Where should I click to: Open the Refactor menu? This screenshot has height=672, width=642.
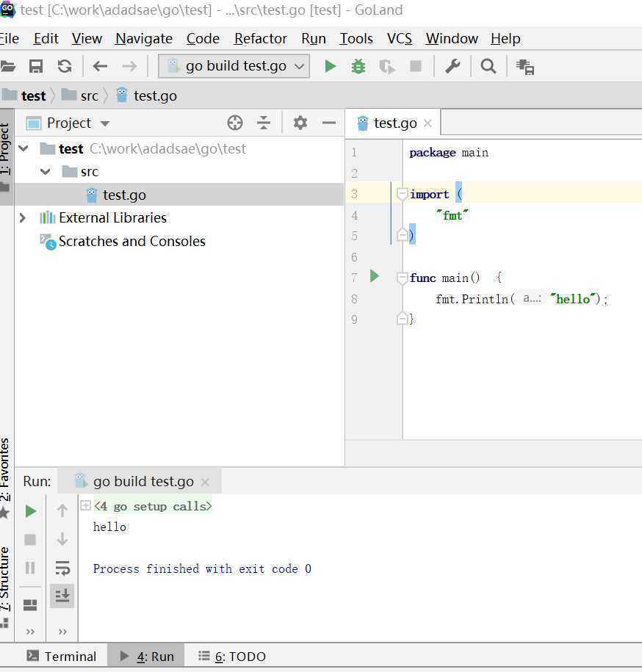click(x=261, y=39)
